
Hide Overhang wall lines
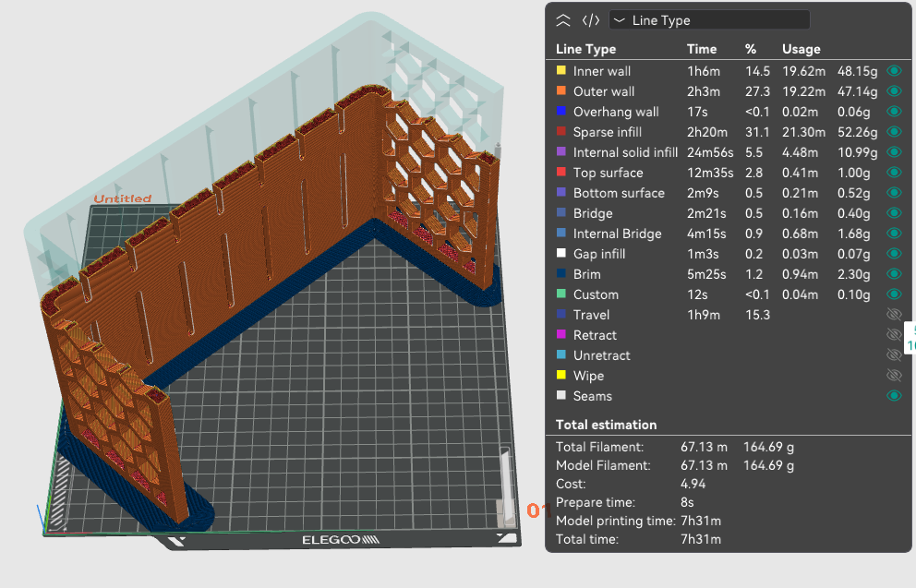pyautogui.click(x=894, y=112)
